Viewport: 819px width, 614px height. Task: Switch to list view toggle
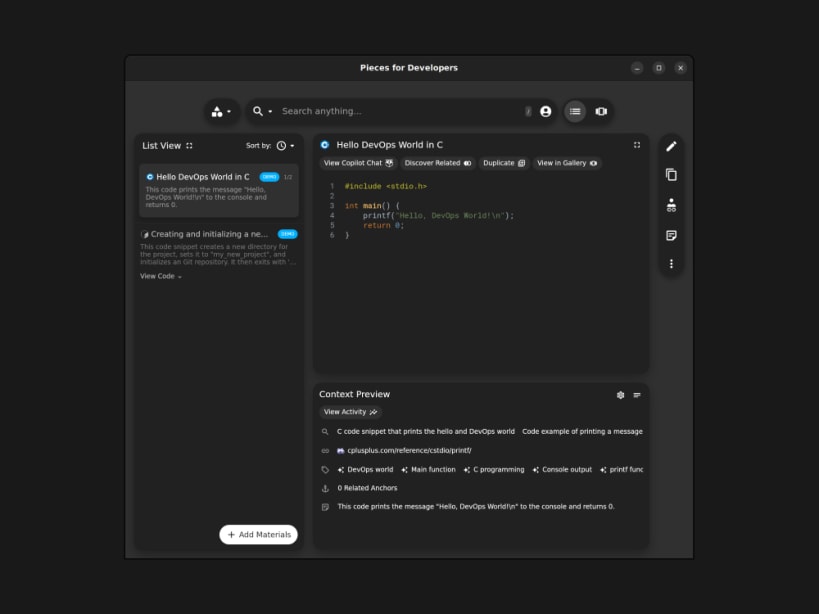575,111
